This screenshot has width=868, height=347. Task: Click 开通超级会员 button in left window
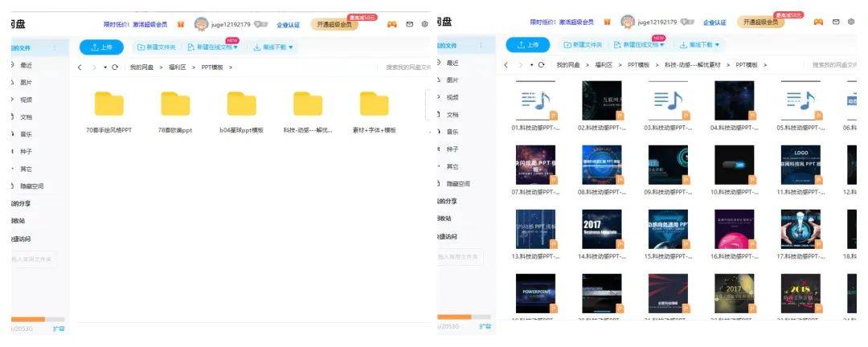[334, 24]
